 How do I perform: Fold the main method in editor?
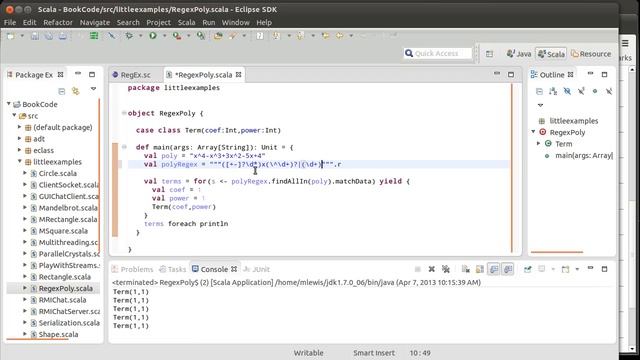[124, 147]
